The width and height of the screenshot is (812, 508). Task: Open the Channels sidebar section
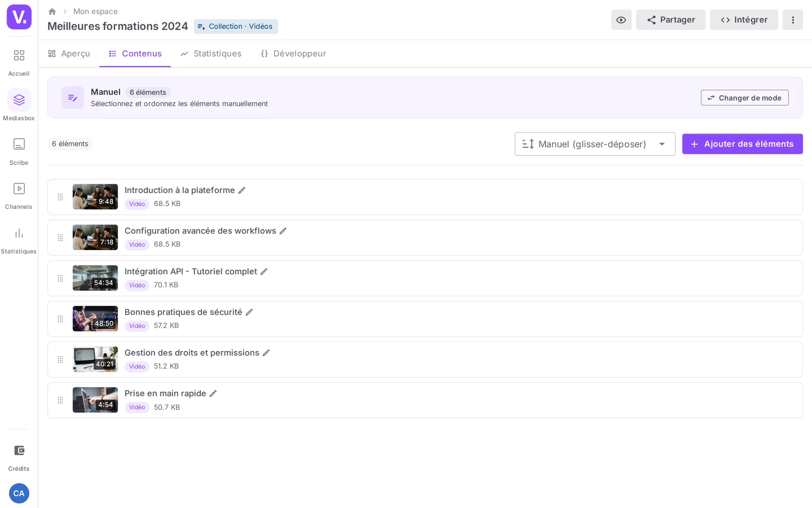(x=19, y=196)
